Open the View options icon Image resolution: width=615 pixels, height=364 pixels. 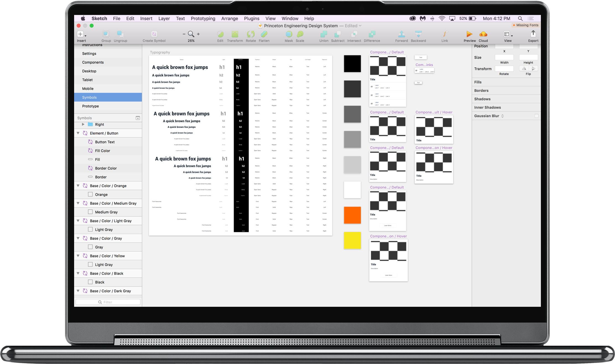508,34
